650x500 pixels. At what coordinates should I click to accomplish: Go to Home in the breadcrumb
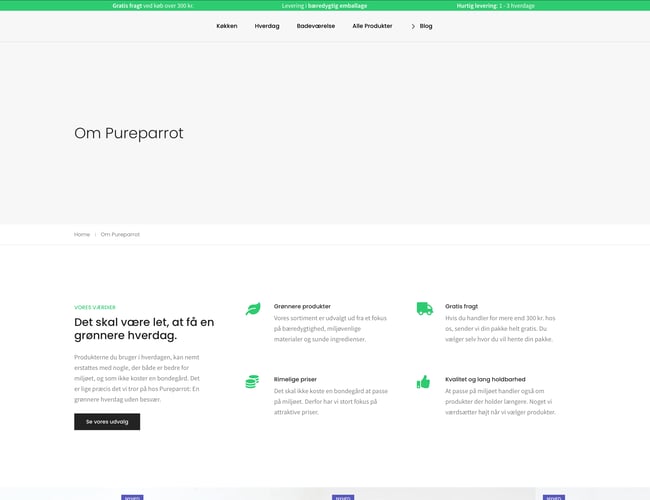click(x=82, y=234)
